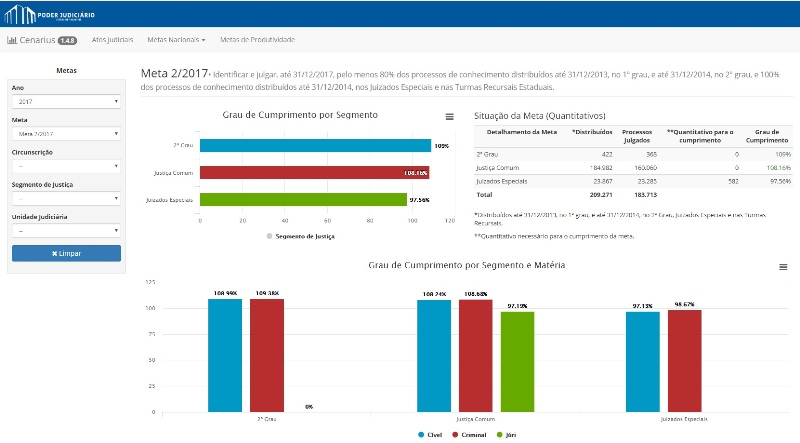This screenshot has width=800, height=443.
Task: Open the Segmento e Matéria chart hamburger menu
Action: coord(782,267)
